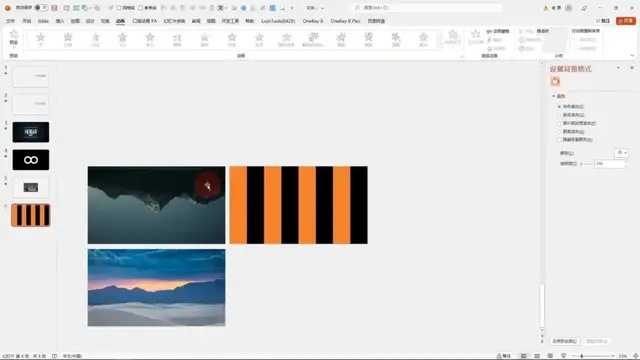Click 重置背景 reset background button
The image size is (640, 360).
click(x=597, y=341)
